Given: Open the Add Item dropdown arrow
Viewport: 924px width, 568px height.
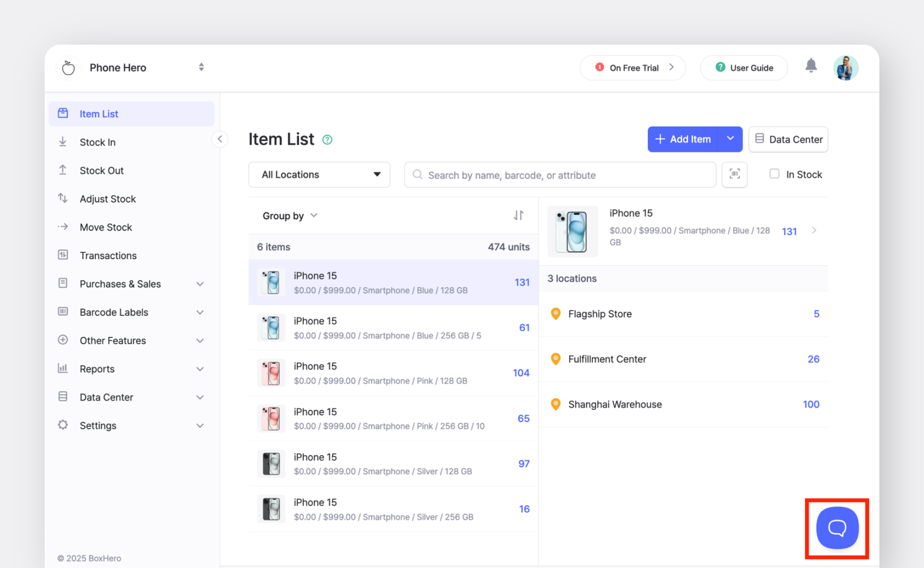Looking at the screenshot, I should coord(730,139).
